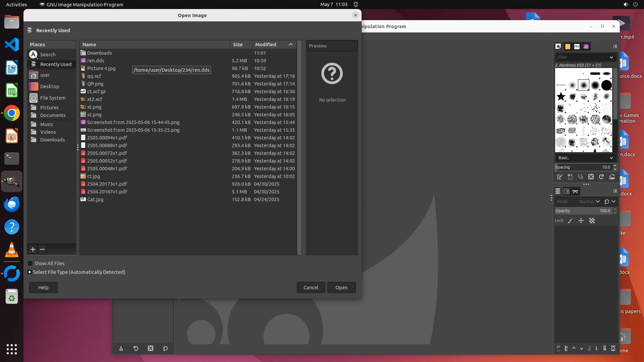This screenshot has width=644, height=362.
Task: Click the Refresh brushes icon
Action: [x=601, y=177]
